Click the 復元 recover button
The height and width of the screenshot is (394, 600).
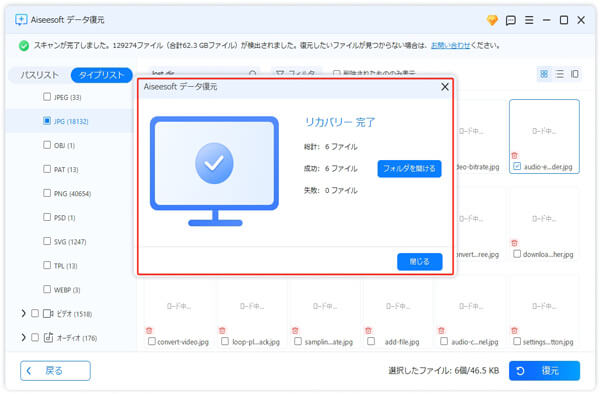544,371
